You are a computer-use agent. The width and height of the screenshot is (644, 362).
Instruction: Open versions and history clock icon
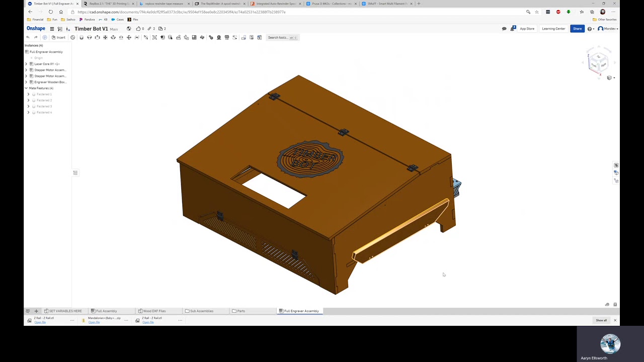73,37
